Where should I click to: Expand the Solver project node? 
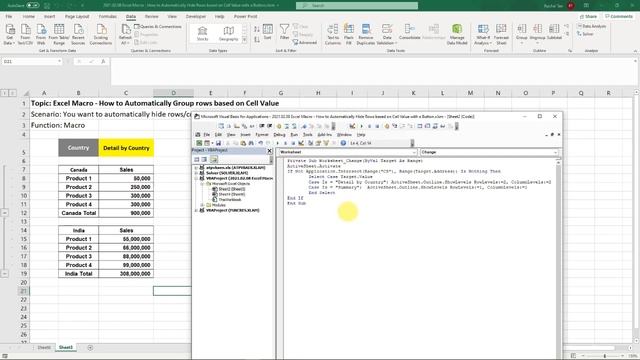point(196,173)
